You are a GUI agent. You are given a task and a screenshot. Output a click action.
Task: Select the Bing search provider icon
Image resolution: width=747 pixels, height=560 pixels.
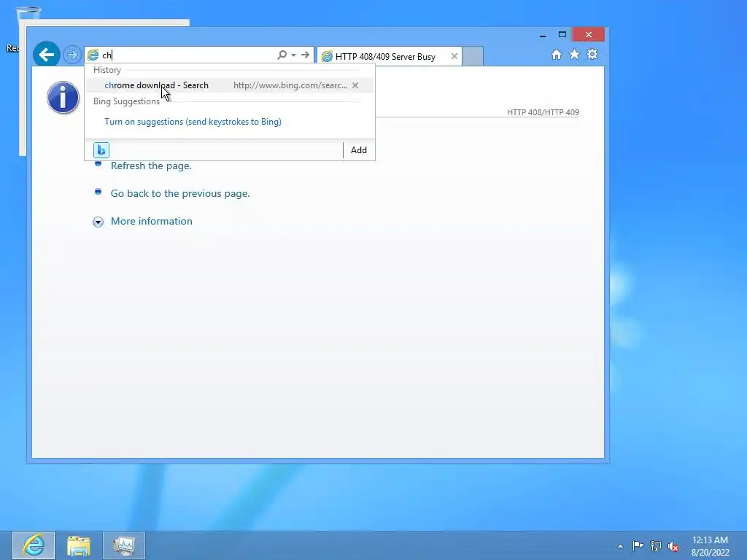click(101, 150)
